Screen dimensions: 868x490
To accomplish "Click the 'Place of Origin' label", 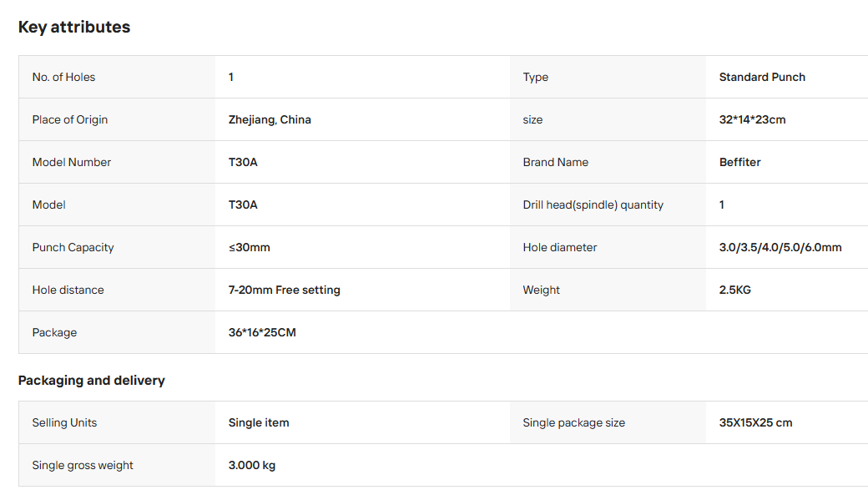I will pos(70,119).
